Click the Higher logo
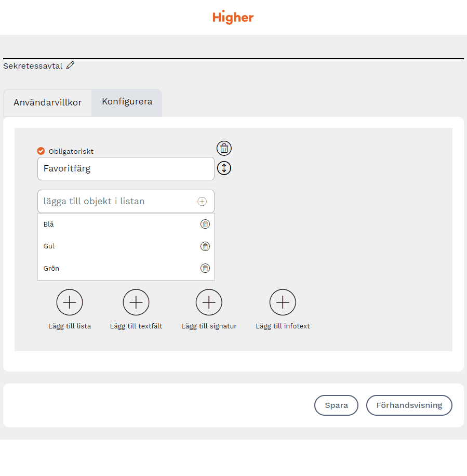Image resolution: width=467 pixels, height=476 pixels. pos(233,18)
